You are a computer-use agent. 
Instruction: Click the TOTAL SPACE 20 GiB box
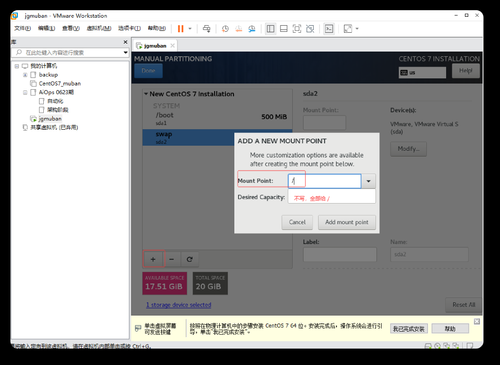[x=210, y=283]
